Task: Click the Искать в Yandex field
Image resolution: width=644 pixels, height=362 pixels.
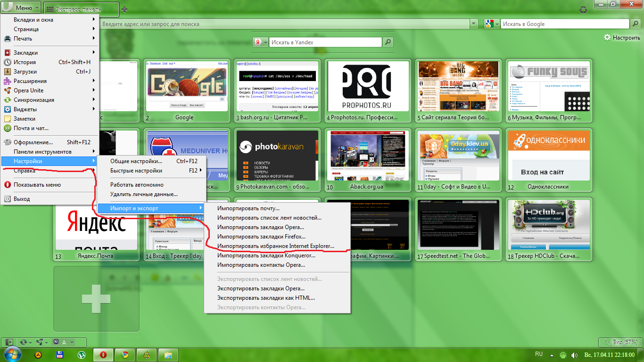Action: pyautogui.click(x=325, y=42)
